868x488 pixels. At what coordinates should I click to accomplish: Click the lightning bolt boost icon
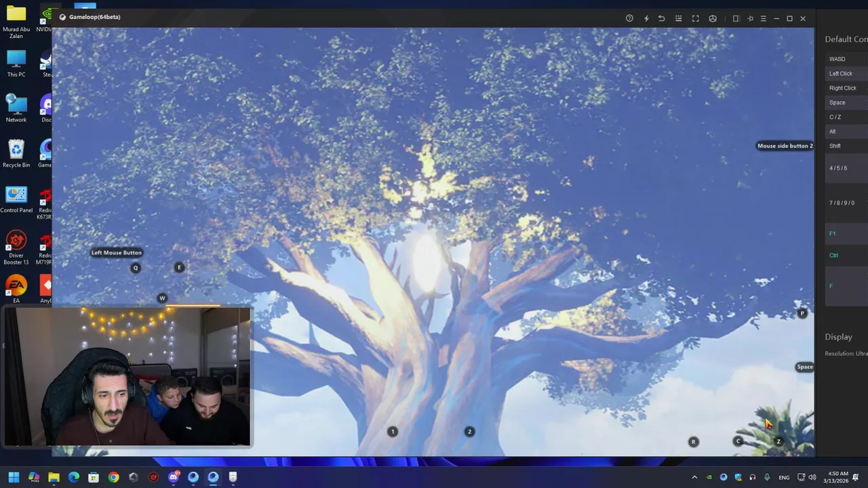coord(646,18)
